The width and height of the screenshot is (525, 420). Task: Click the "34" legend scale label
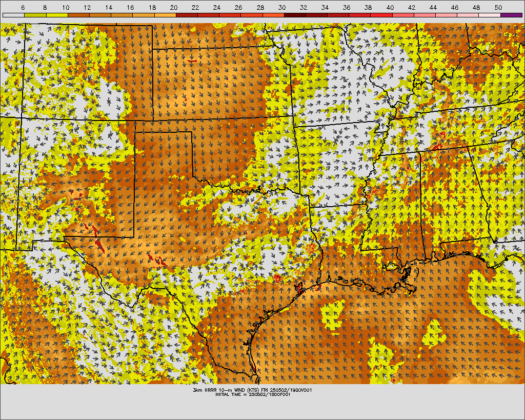pos(325,7)
